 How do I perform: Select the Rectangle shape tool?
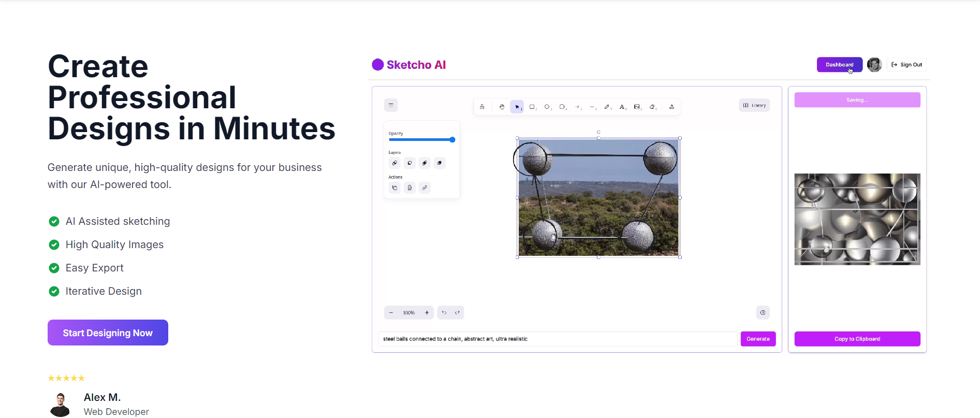coord(532,107)
